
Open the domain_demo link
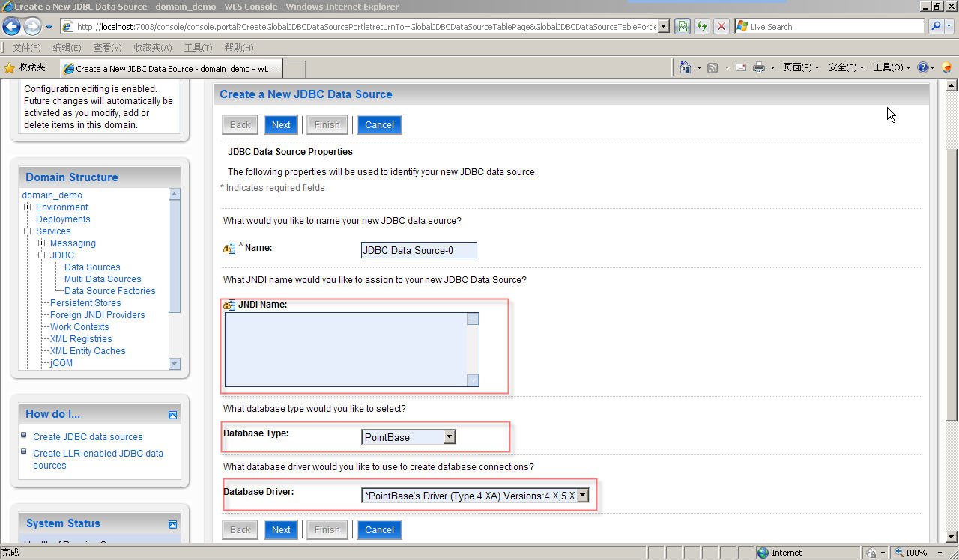52,195
